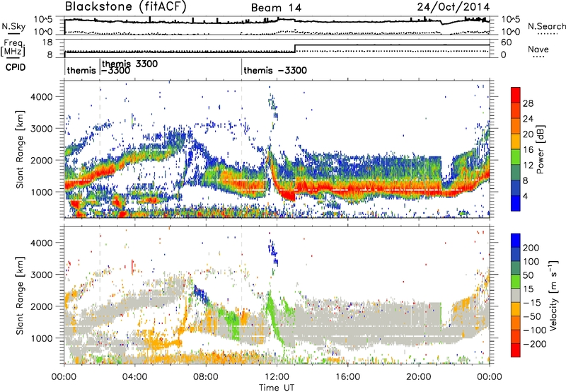Click the blue velocity streak above 12:00 near 4000 km
The image size is (566, 392).
pos(273,252)
